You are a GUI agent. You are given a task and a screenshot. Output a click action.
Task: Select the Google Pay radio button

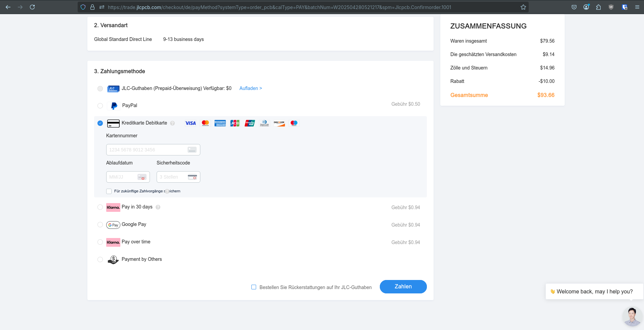tap(100, 225)
